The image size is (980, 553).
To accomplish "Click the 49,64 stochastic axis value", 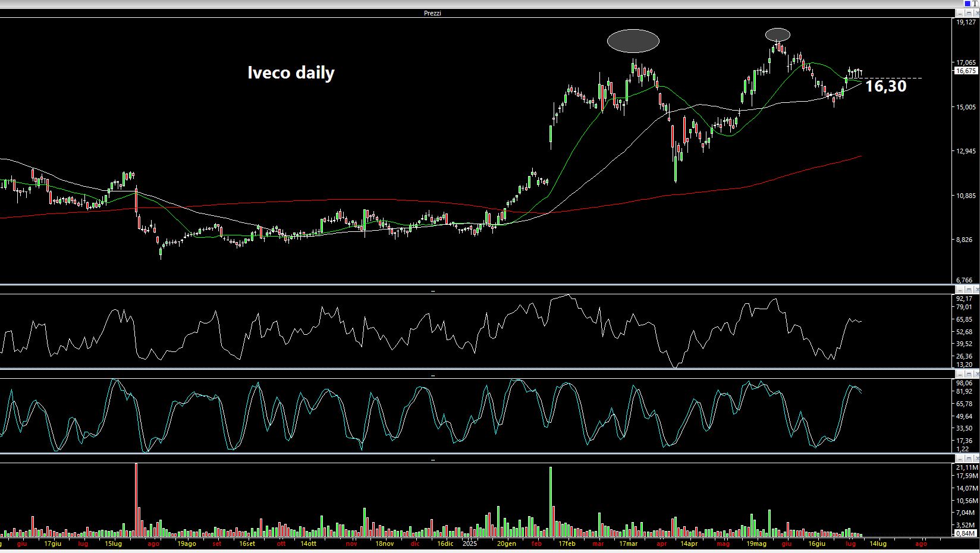I will click(x=965, y=416).
